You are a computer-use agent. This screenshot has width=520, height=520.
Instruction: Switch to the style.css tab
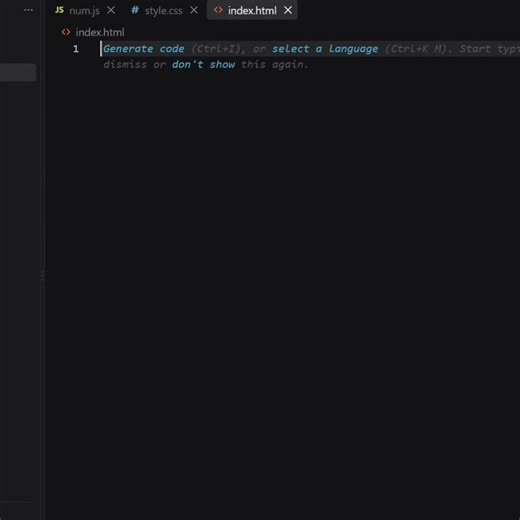click(163, 11)
